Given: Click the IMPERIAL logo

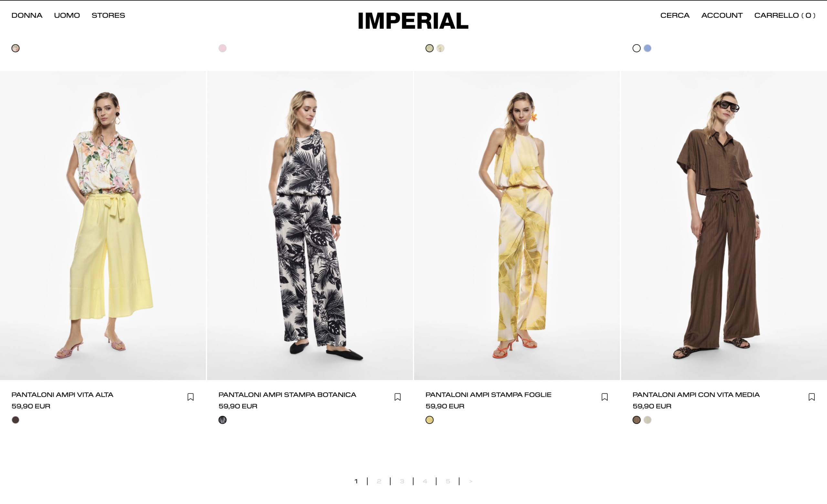Looking at the screenshot, I should [413, 21].
